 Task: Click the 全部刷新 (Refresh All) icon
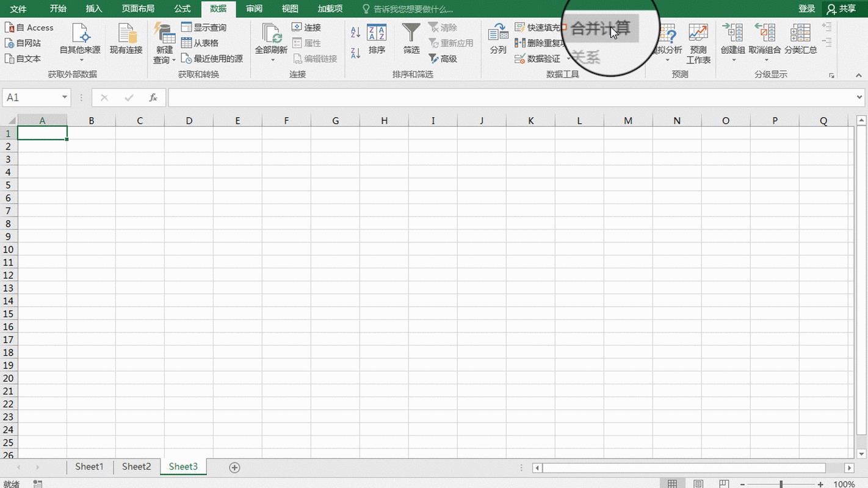click(271, 34)
